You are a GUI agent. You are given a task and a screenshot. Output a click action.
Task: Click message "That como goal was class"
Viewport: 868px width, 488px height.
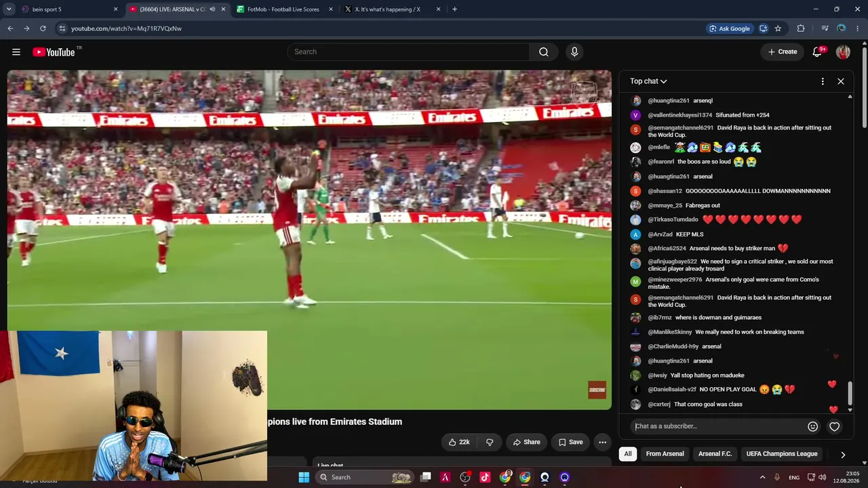point(708,405)
